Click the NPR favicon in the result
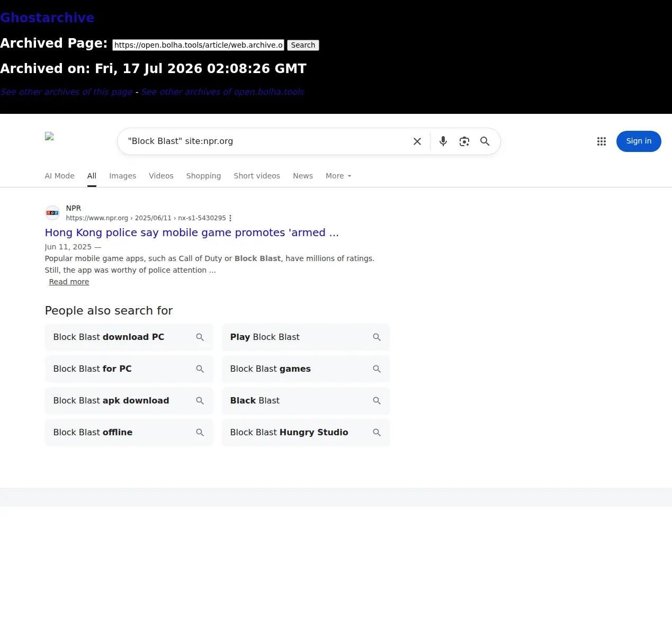 coord(52,213)
